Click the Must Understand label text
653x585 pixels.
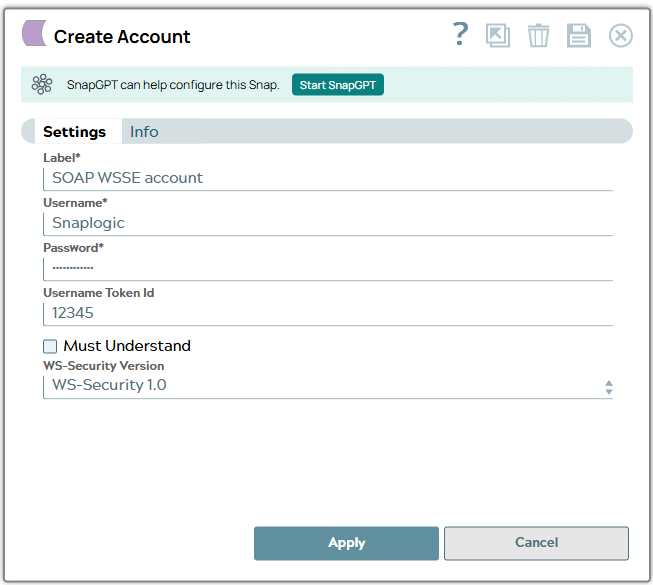point(127,346)
